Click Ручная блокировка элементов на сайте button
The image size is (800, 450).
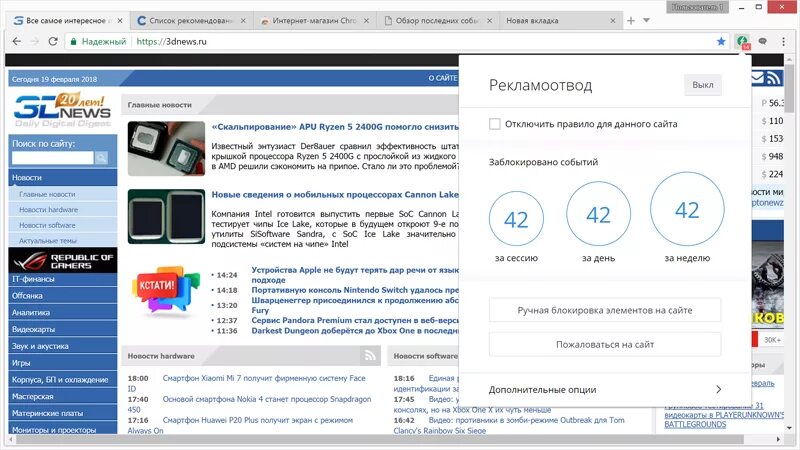pos(605,310)
